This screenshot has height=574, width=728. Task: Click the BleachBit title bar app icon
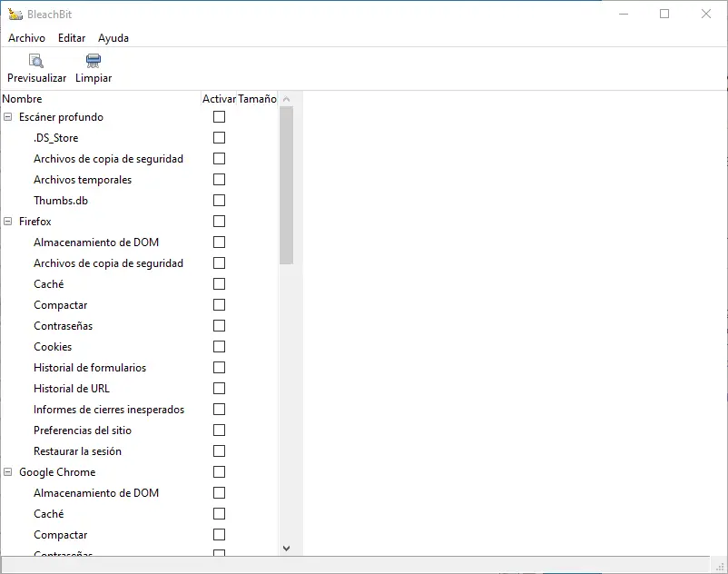coord(15,15)
